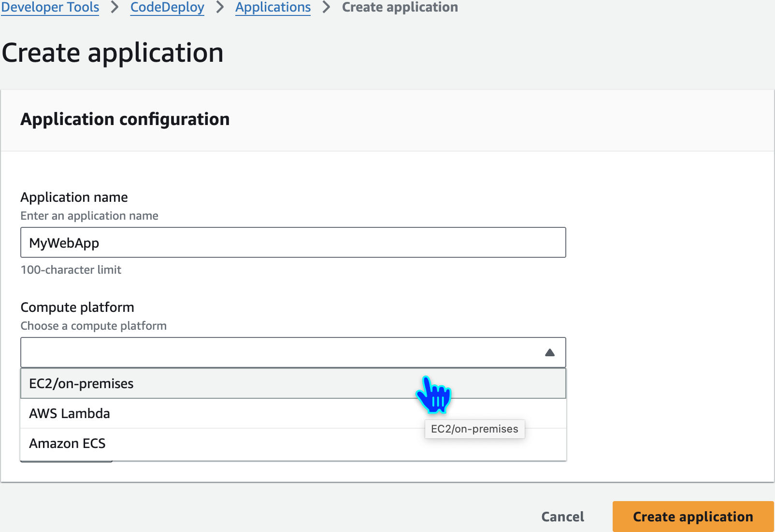Select Amazon ECS compute platform option
The image size is (775, 532).
[293, 443]
